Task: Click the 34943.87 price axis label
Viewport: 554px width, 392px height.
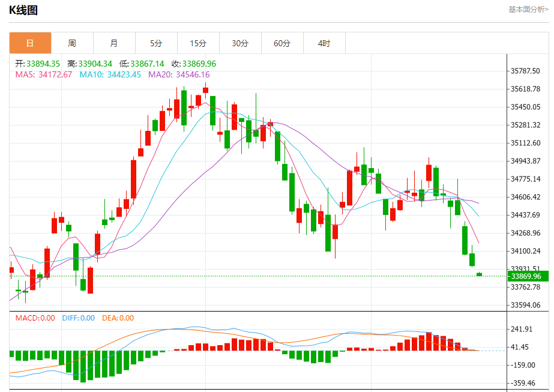Action: [525, 161]
